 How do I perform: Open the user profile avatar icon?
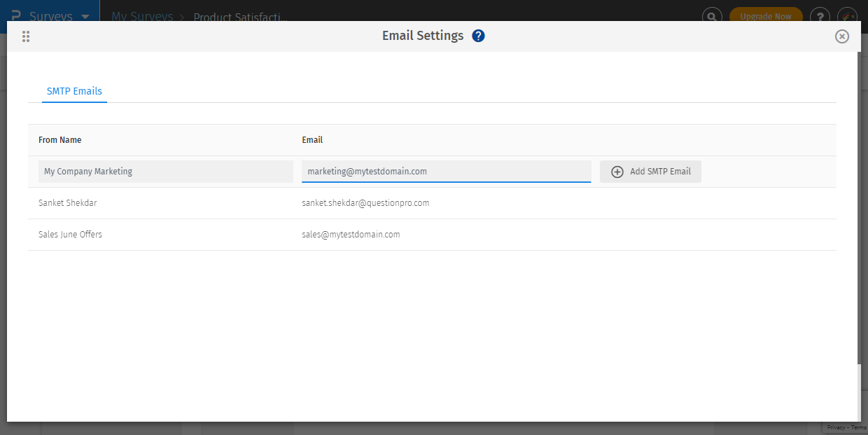847,16
